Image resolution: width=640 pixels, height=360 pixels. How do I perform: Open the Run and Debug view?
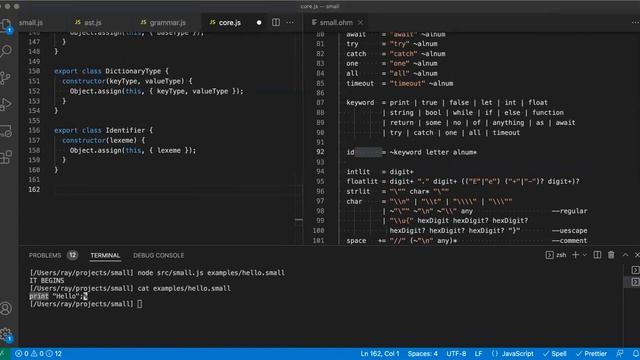pos(6,104)
